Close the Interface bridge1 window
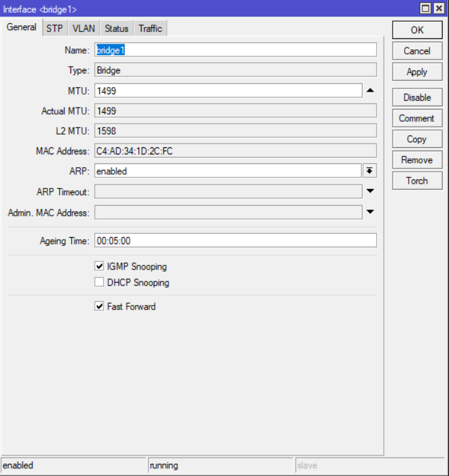449x476 pixels. 439,8
